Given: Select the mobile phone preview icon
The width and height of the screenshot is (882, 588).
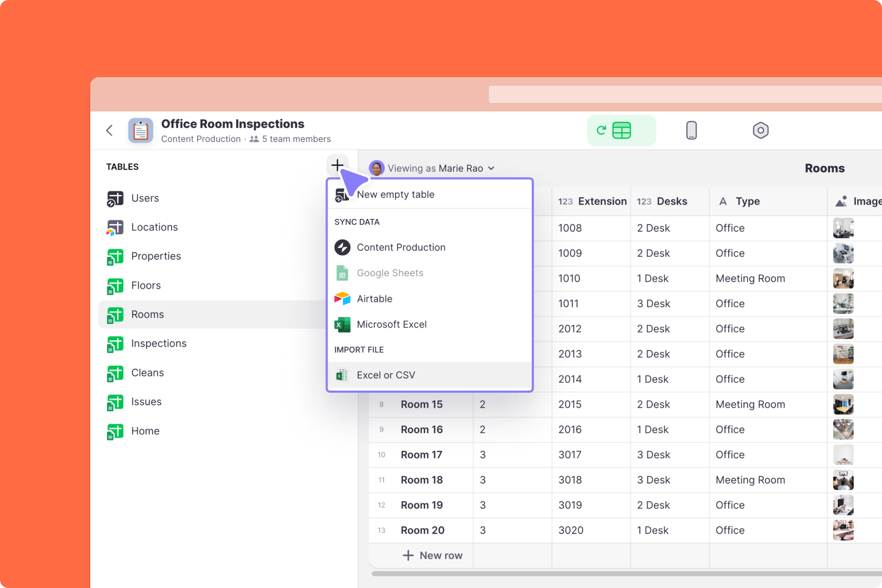Looking at the screenshot, I should click(691, 130).
